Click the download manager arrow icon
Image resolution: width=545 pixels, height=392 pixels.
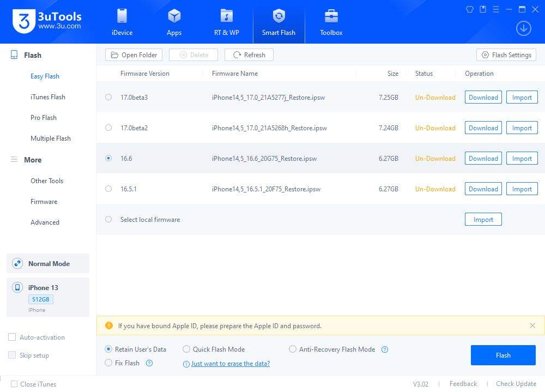click(x=523, y=28)
